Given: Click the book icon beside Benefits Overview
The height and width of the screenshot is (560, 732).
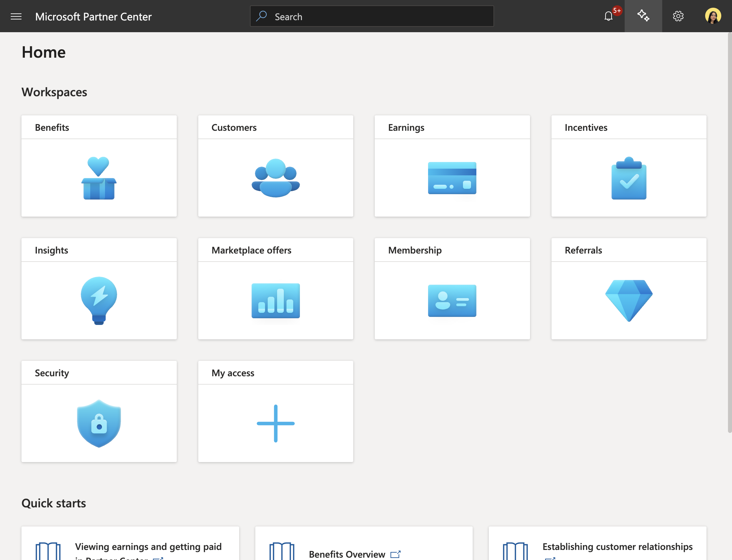Looking at the screenshot, I should coord(282,551).
